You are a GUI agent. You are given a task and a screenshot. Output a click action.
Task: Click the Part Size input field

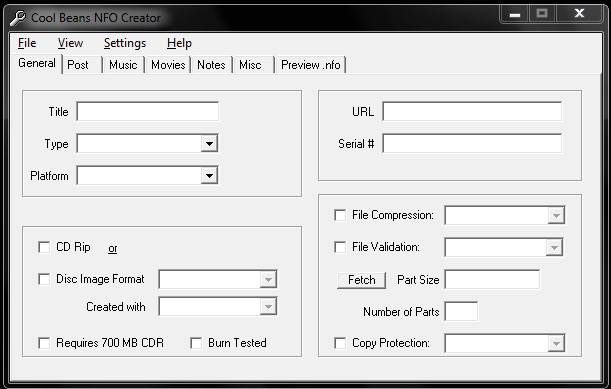point(493,279)
